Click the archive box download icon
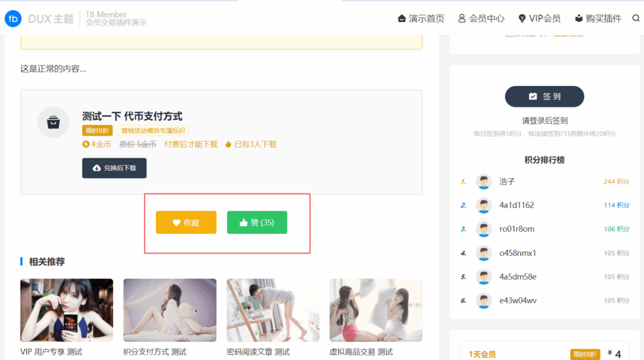This screenshot has height=360, width=644. (53, 122)
